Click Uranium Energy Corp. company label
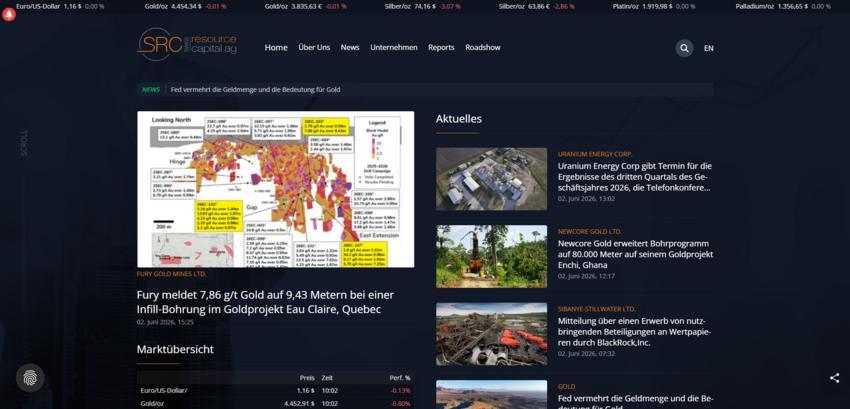The height and width of the screenshot is (409, 850). coord(595,154)
